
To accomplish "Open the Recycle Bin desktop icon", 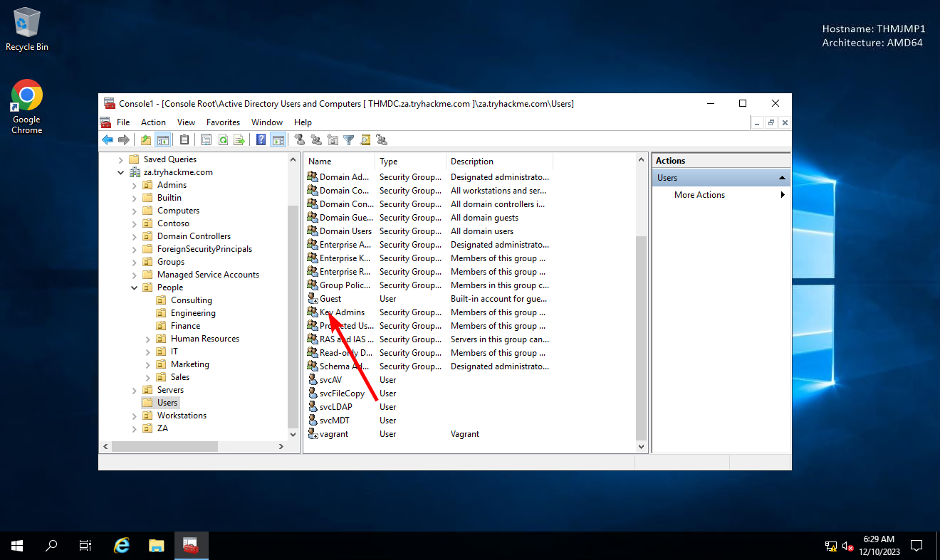I will click(x=27, y=29).
